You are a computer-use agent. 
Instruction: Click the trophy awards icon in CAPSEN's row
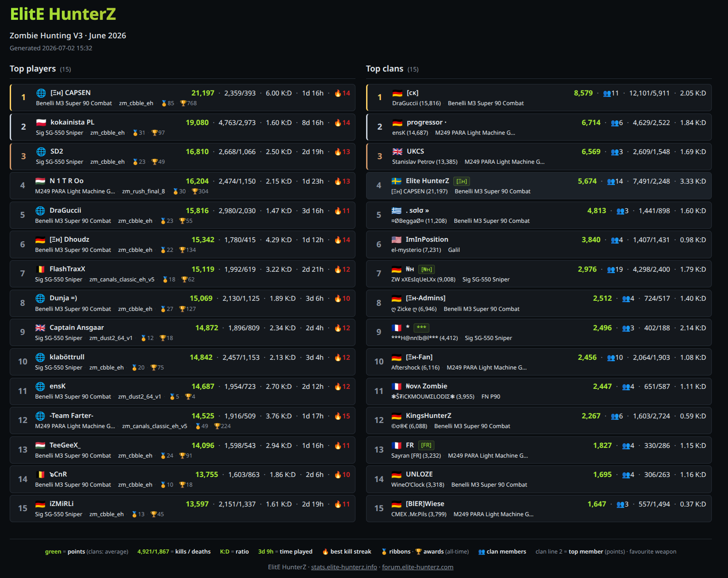(183, 103)
